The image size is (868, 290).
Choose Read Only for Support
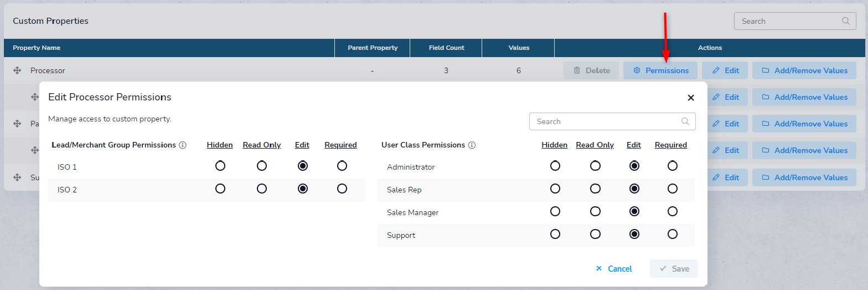(x=595, y=234)
